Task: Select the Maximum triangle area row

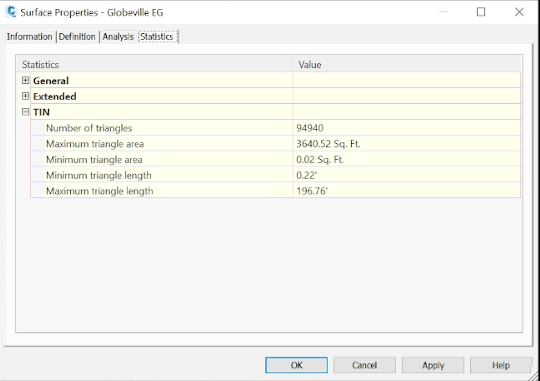Action: (x=276, y=144)
